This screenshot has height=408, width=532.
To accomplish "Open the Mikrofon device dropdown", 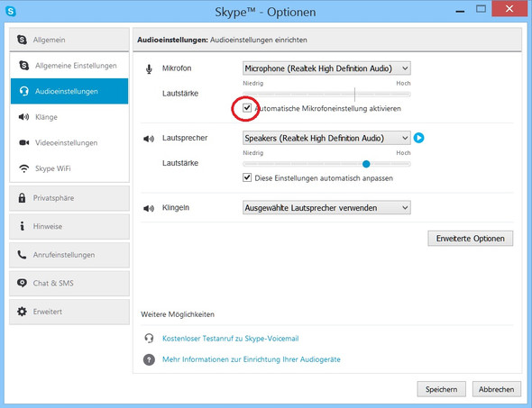I will tap(326, 68).
